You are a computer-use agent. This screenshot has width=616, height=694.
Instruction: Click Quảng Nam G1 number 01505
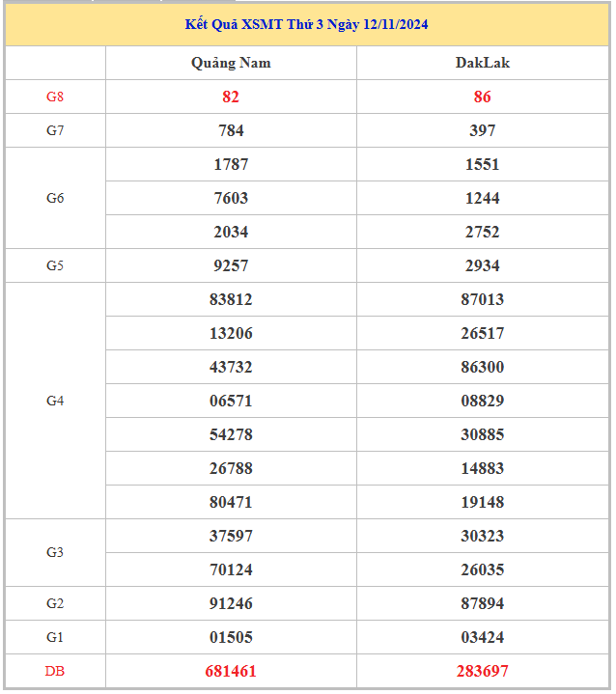click(231, 637)
